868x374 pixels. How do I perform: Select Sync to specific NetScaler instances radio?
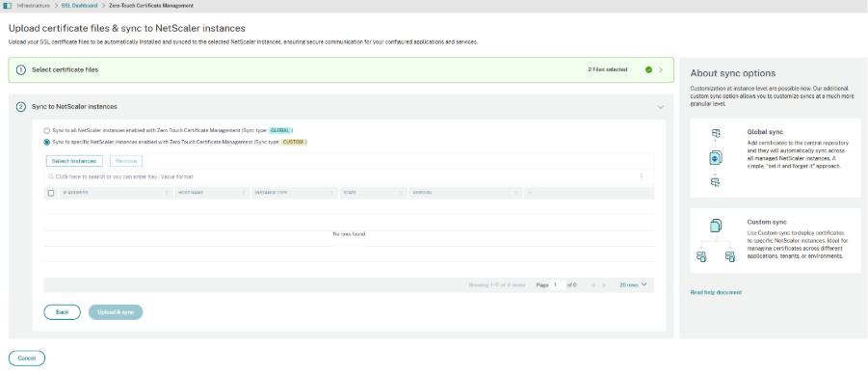click(46, 143)
